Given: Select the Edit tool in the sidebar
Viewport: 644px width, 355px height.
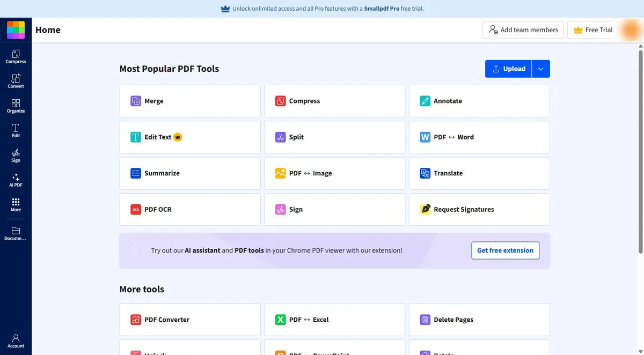Looking at the screenshot, I should click(x=16, y=130).
